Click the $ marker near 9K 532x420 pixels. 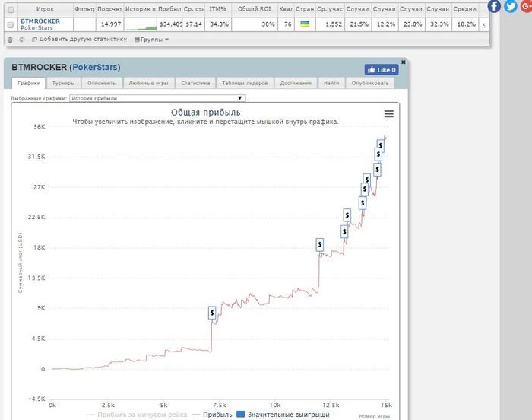point(212,313)
